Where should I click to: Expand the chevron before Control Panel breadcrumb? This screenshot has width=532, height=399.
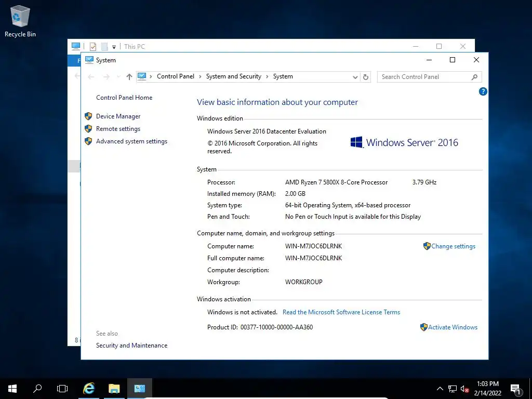(151, 77)
